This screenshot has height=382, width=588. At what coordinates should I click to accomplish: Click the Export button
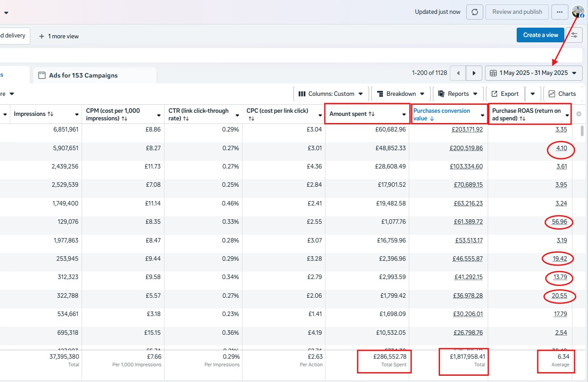505,94
